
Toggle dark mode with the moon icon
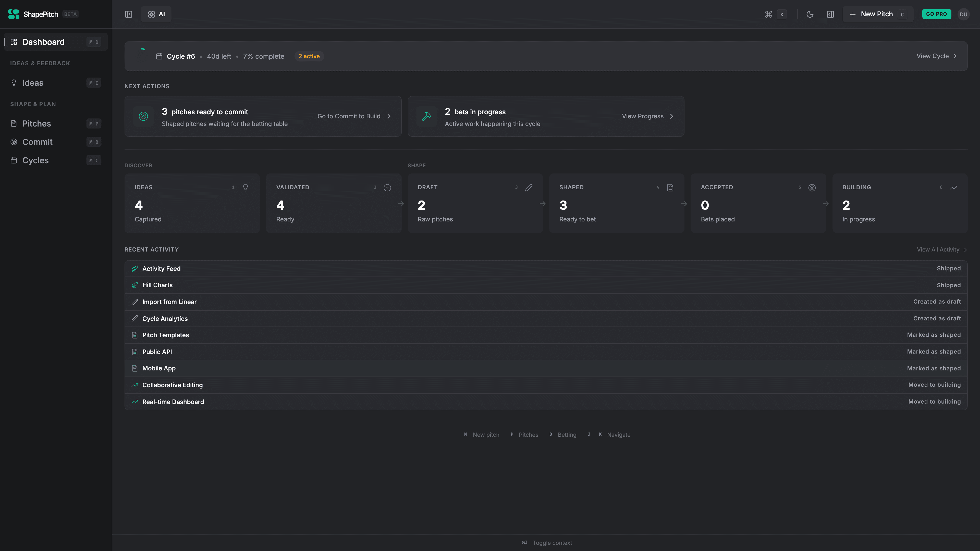click(x=810, y=14)
